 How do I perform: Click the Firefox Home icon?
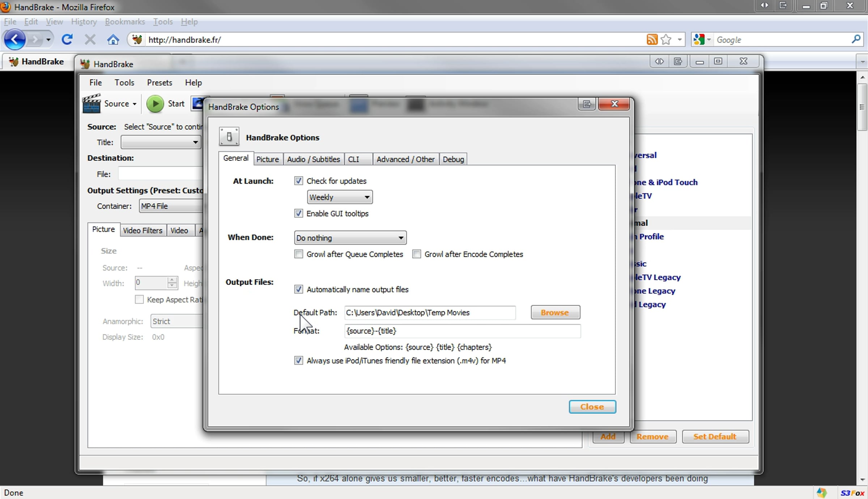(113, 39)
